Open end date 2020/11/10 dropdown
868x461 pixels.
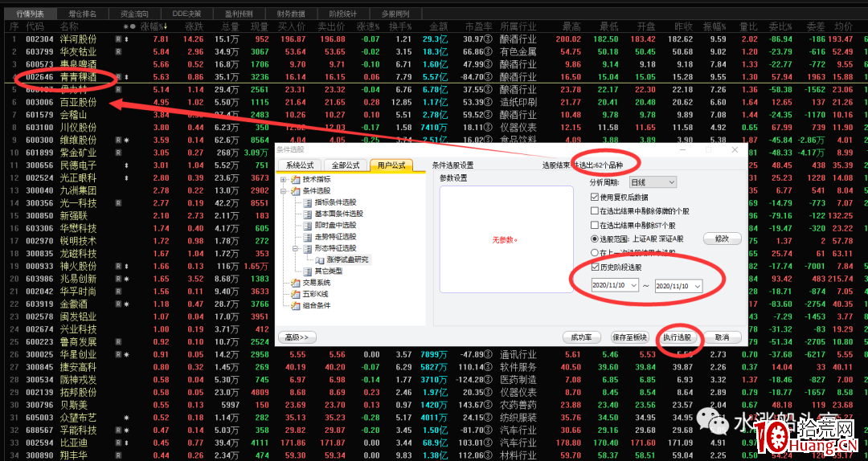pos(698,286)
